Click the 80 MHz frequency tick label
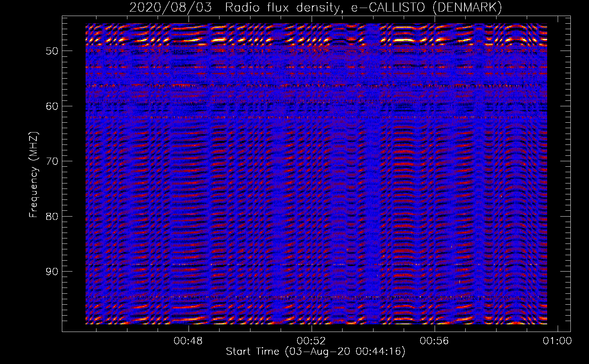The height and width of the screenshot is (364, 589). [x=52, y=217]
